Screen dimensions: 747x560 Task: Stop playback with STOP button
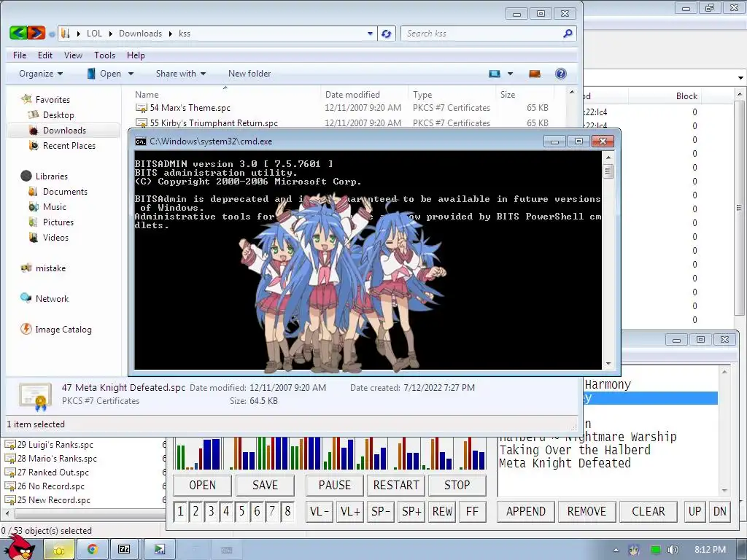pos(457,485)
